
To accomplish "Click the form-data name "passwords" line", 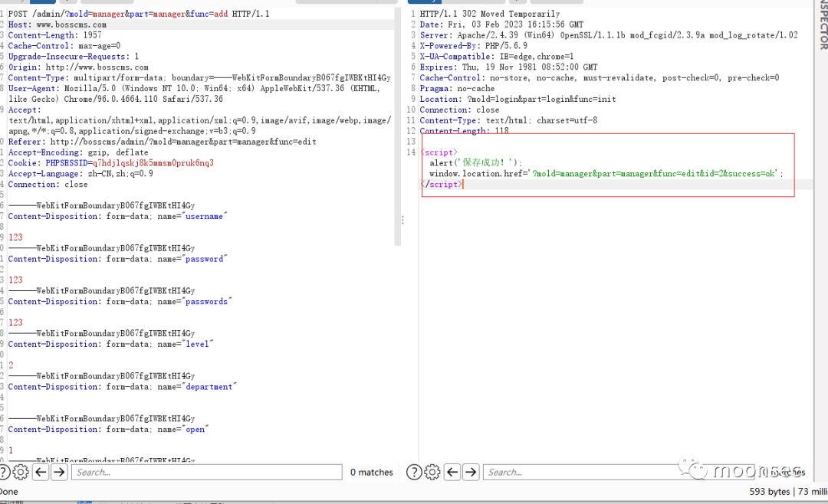I will pyautogui.click(x=120, y=301).
